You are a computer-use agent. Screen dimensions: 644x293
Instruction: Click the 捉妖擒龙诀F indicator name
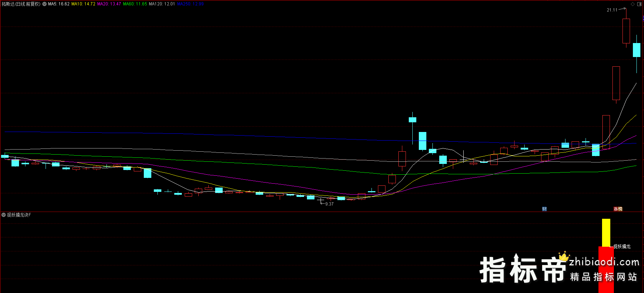point(19,215)
